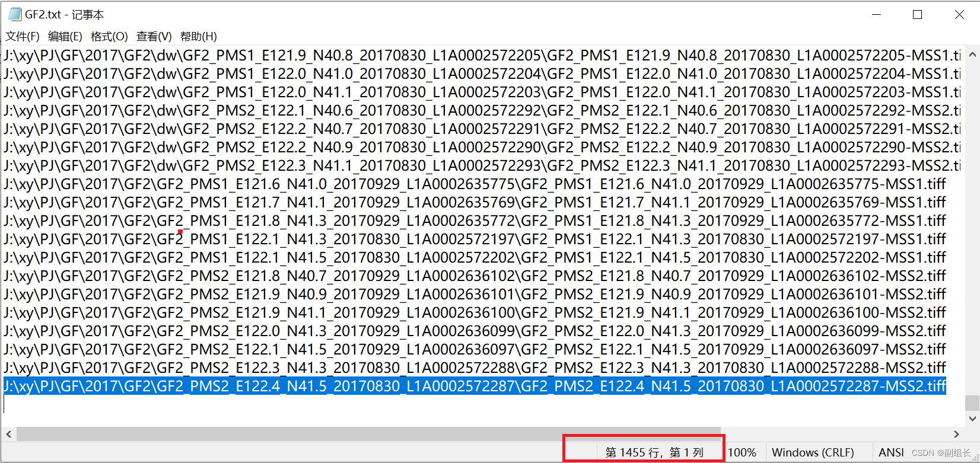Close the GF2.txt Notepad window
980x463 pixels.
[x=959, y=14]
